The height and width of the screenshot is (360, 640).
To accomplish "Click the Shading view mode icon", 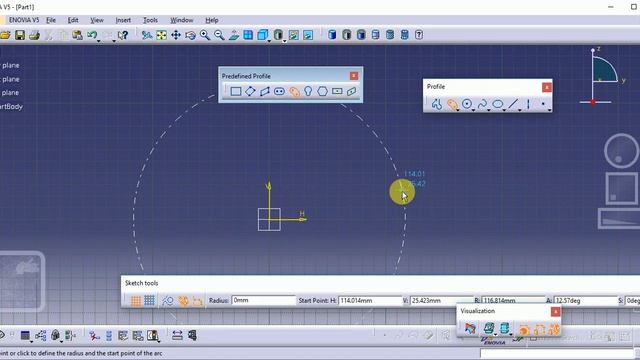I will pyautogui.click(x=278, y=35).
